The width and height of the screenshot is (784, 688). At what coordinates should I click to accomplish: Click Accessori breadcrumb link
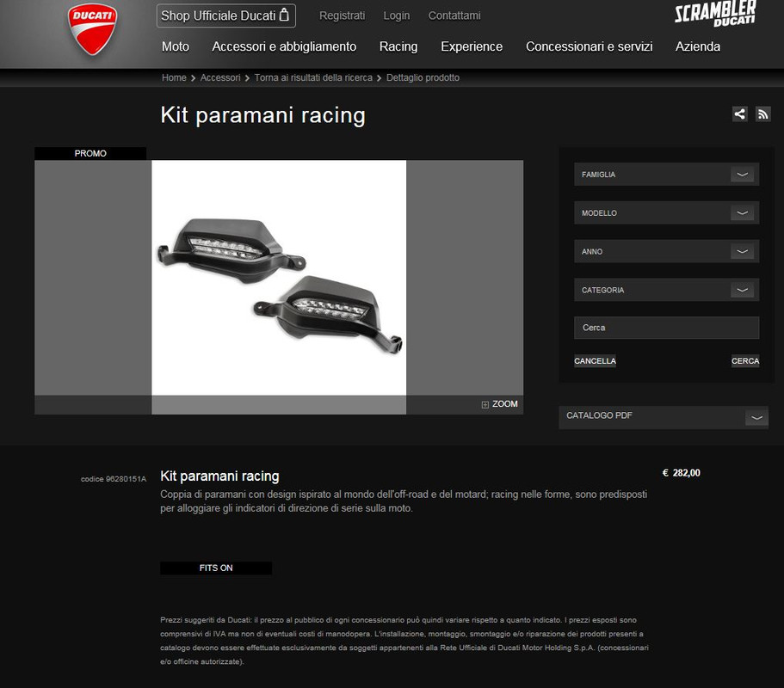click(220, 77)
